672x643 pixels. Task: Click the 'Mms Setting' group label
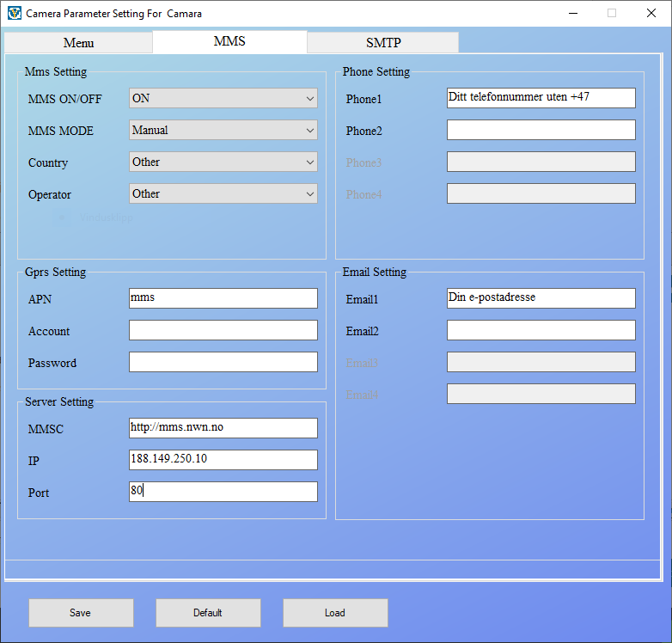tap(56, 71)
